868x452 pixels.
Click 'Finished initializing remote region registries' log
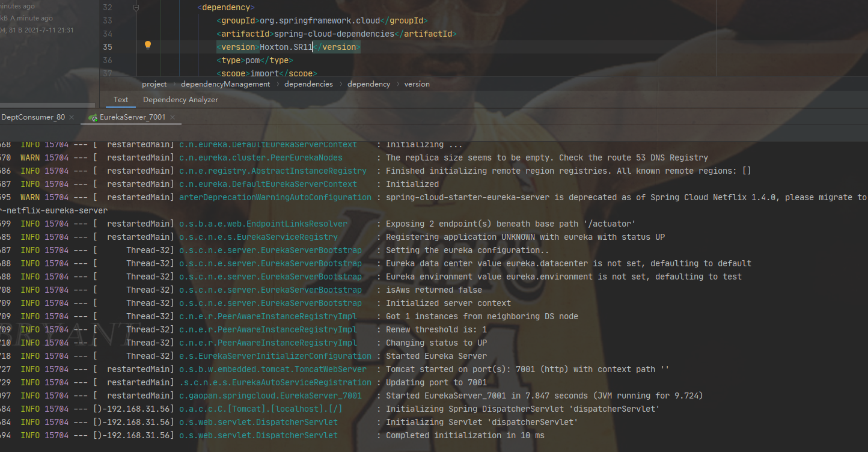pyautogui.click(x=569, y=171)
